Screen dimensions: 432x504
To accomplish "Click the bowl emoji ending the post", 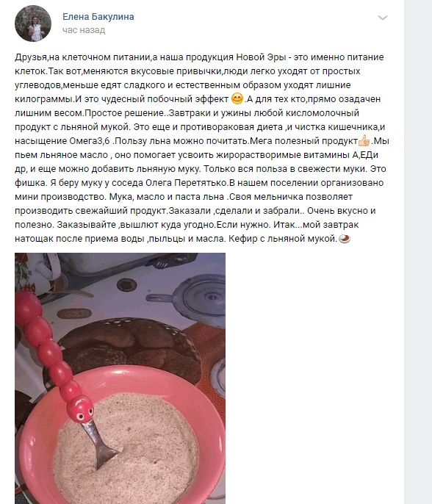I will (345, 239).
